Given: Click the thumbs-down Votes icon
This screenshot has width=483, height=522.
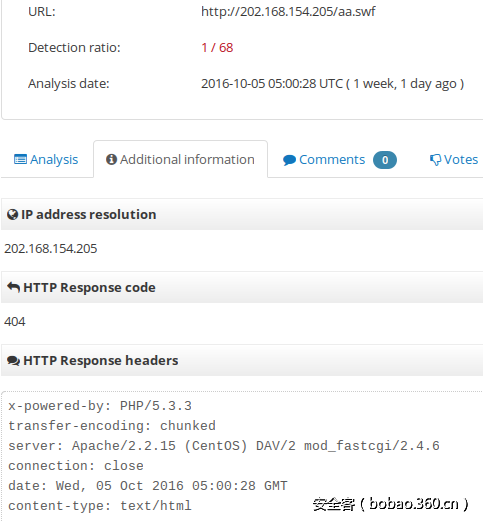Looking at the screenshot, I should pyautogui.click(x=435, y=160).
